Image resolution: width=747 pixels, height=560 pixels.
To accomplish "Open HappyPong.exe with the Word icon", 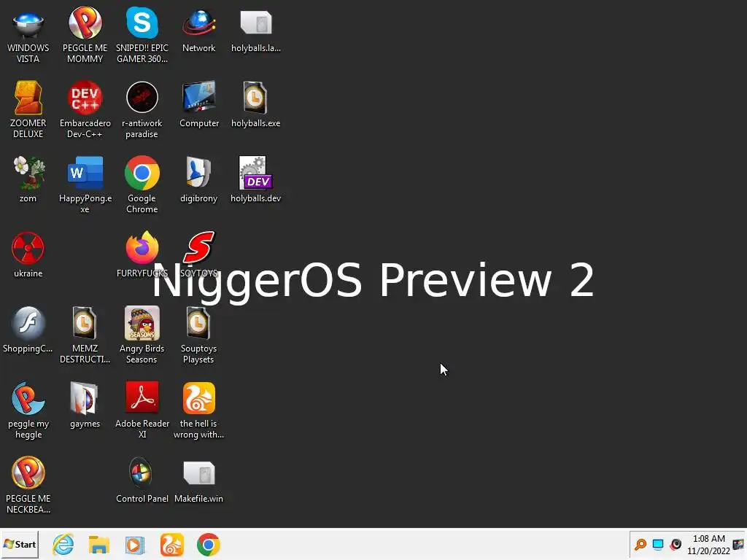I will click(85, 185).
